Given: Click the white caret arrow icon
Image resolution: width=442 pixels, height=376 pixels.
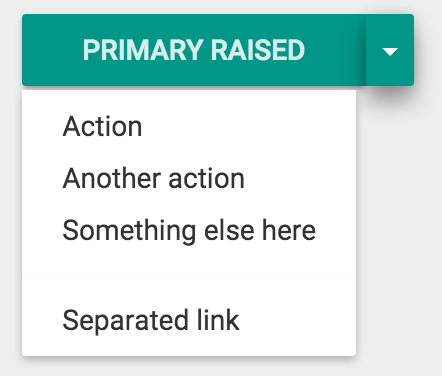Looking at the screenshot, I should 390,52.
